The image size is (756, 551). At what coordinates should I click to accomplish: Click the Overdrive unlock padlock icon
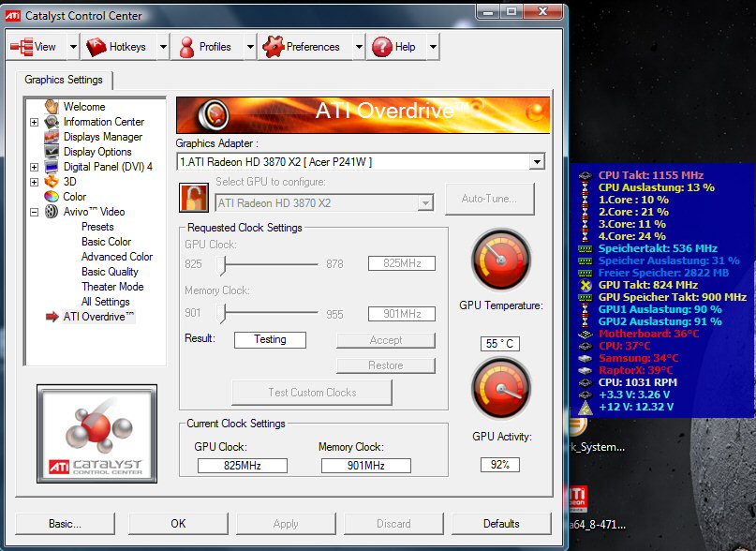point(194,198)
